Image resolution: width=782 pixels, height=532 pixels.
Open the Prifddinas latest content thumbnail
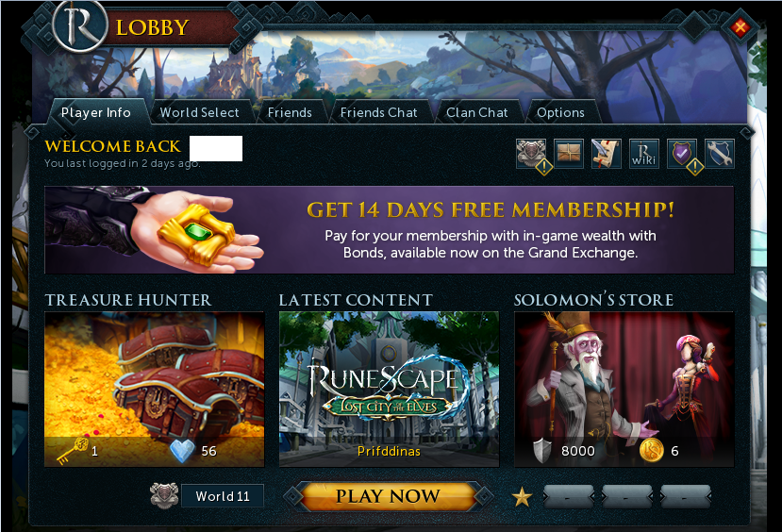389,390
